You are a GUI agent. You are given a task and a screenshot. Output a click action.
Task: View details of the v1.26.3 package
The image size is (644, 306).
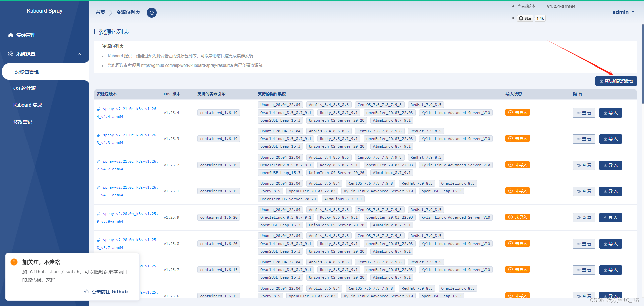pyautogui.click(x=584, y=139)
